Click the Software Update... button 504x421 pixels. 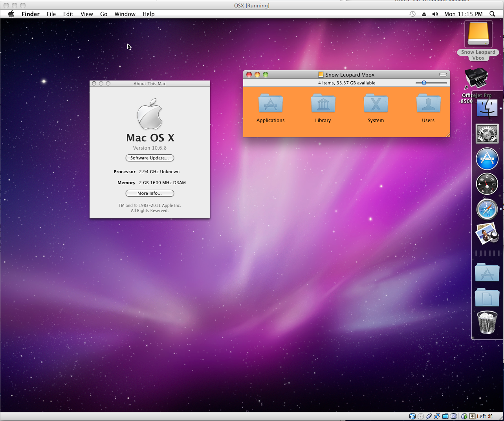coord(150,158)
